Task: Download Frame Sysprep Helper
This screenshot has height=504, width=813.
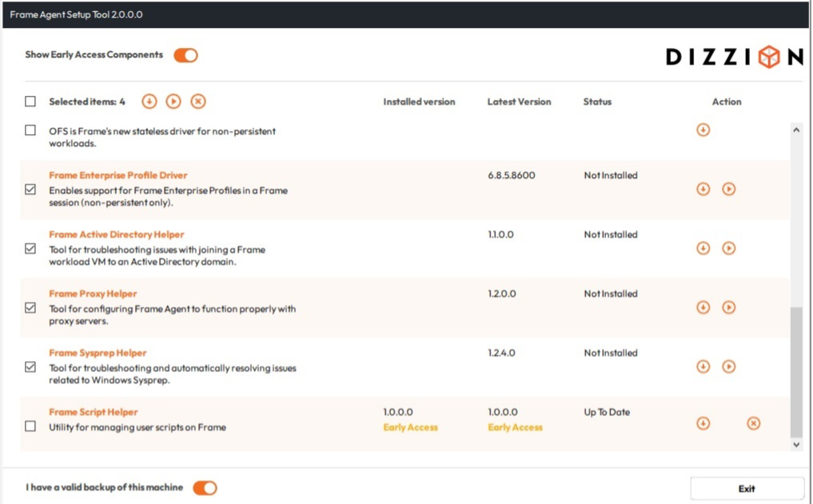Action: [x=703, y=367]
